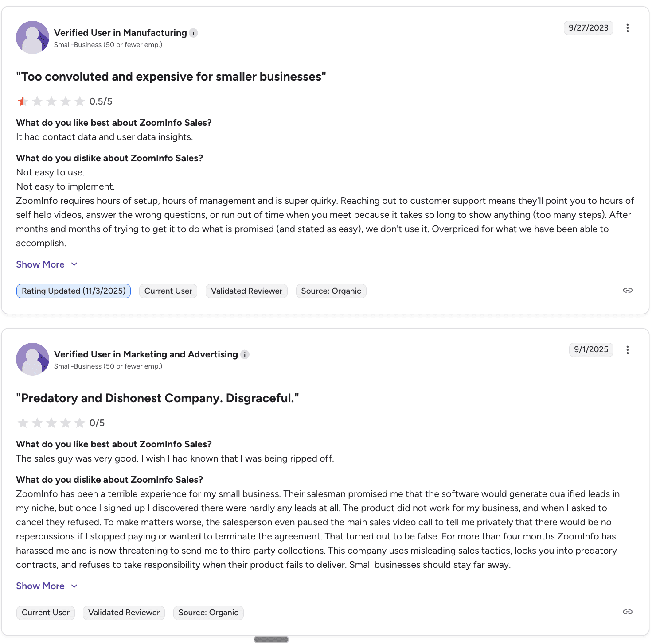Screen dimensions: 656x644
Task: Select the Validated Reviewer tag on the second review
Action: (x=124, y=613)
